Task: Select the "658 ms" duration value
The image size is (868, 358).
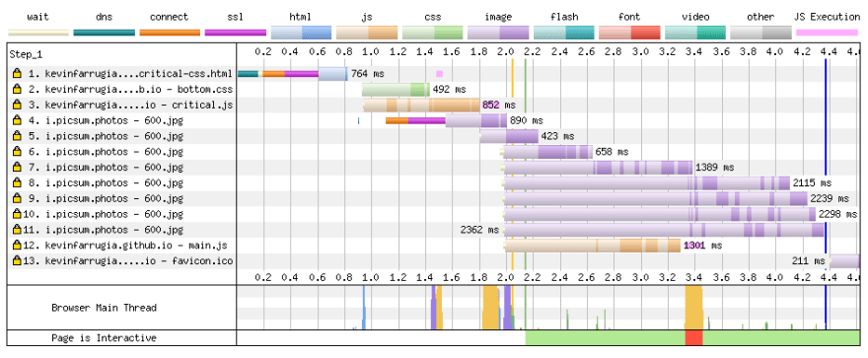Action: point(612,152)
